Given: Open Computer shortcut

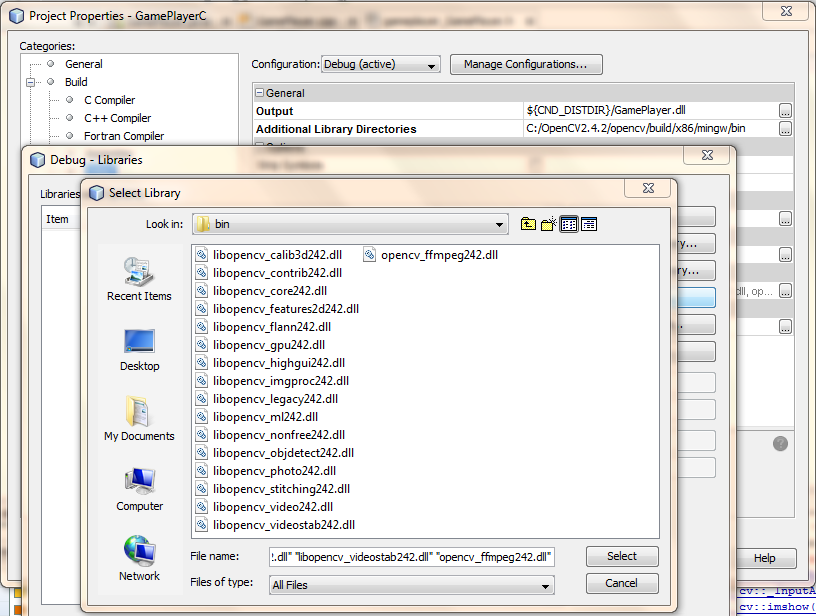Looking at the screenshot, I should pyautogui.click(x=139, y=490).
